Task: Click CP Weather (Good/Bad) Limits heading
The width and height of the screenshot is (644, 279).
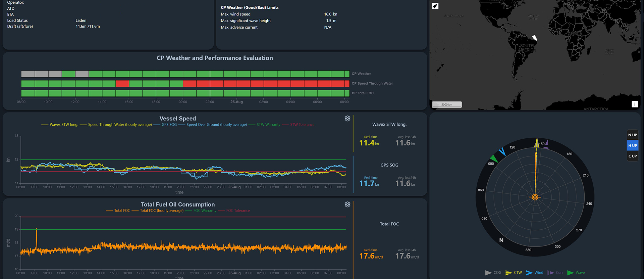Action: tap(250, 7)
